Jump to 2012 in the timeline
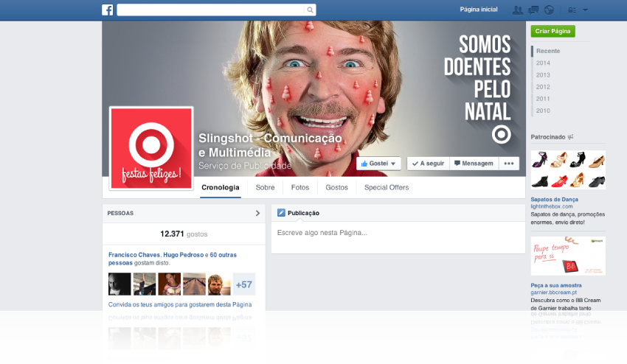The height and width of the screenshot is (364, 627). [x=543, y=87]
